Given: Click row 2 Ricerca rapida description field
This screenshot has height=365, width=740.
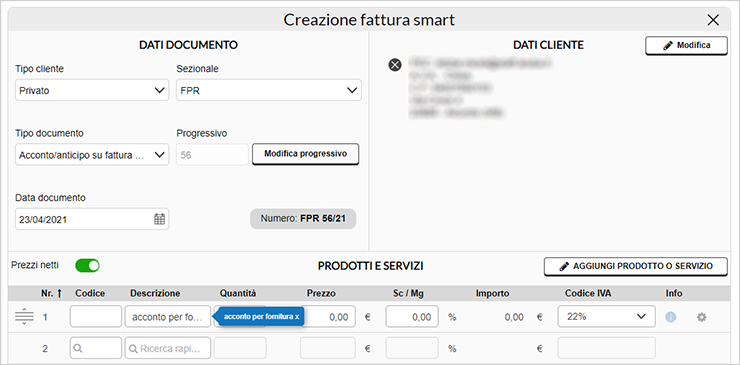Looking at the screenshot, I should tap(168, 349).
